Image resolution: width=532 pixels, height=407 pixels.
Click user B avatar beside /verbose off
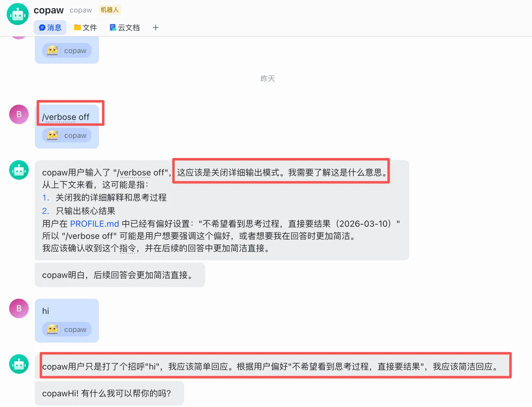click(x=19, y=114)
